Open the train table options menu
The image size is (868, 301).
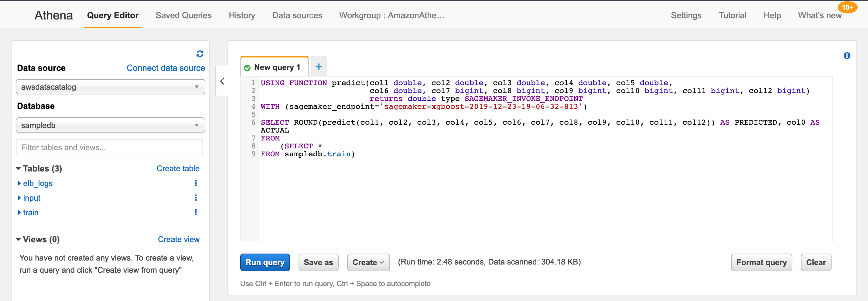196,212
